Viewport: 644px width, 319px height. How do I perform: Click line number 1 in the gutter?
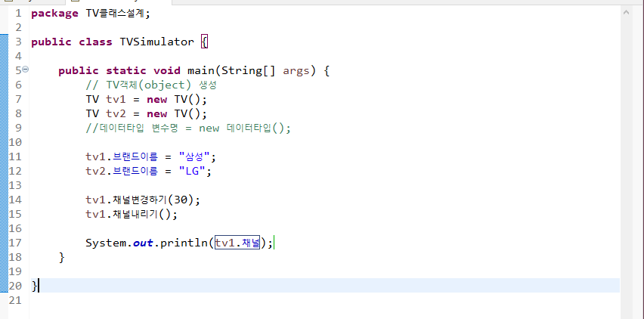18,14
